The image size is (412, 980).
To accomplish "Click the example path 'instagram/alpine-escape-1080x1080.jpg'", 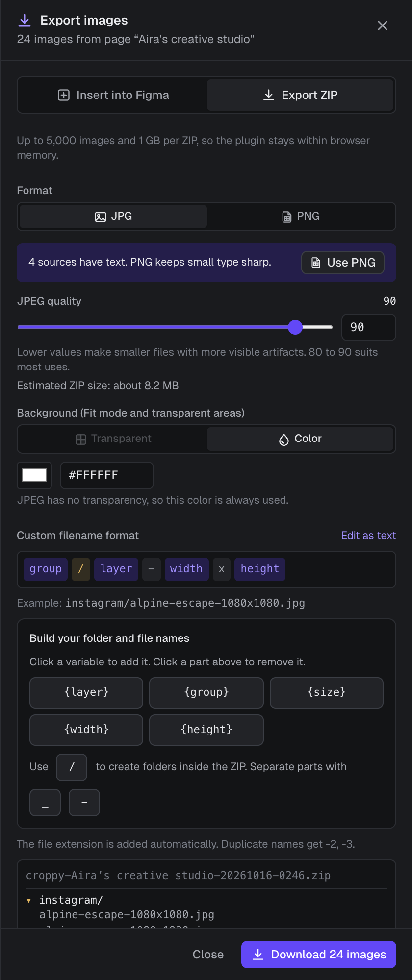I will pyautogui.click(x=185, y=603).
